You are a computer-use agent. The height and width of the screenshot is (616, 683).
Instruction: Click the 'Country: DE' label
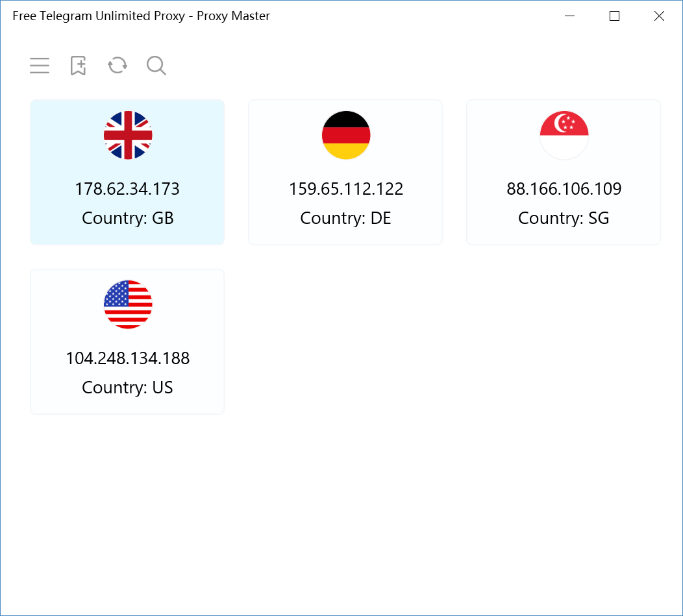[x=345, y=218]
